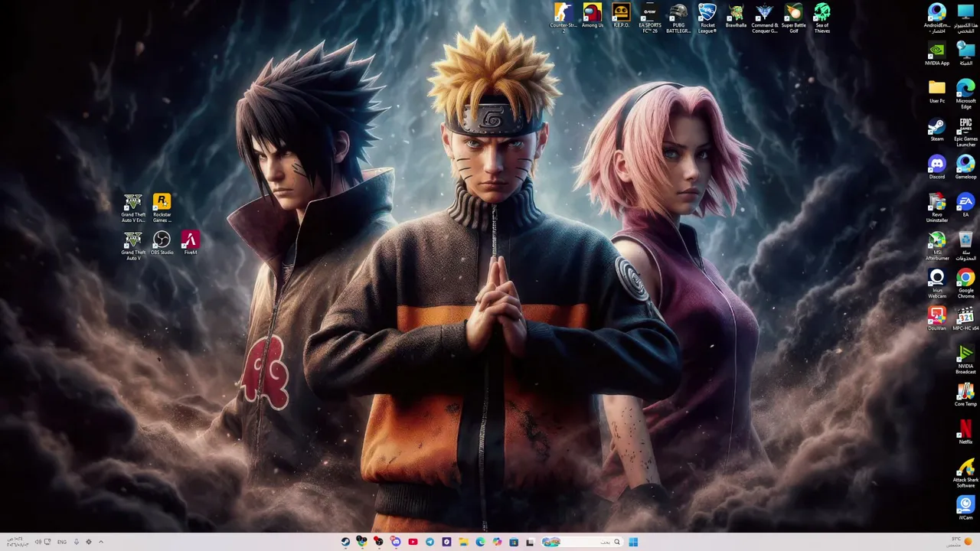The width and height of the screenshot is (980, 551).
Task: Select the Google Chrome desktop icon
Action: [965, 283]
